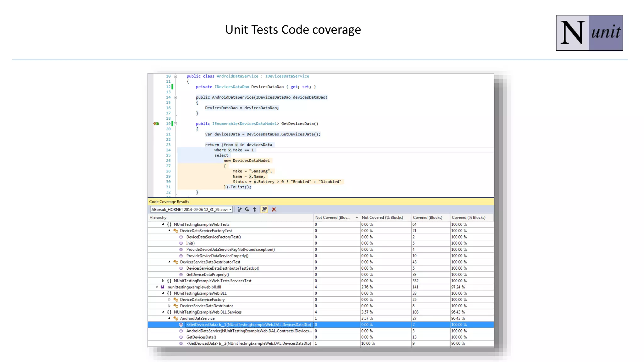Click the DeviceDataServiceFactory class icon
Screen dimensions: 644x362
[175, 299]
